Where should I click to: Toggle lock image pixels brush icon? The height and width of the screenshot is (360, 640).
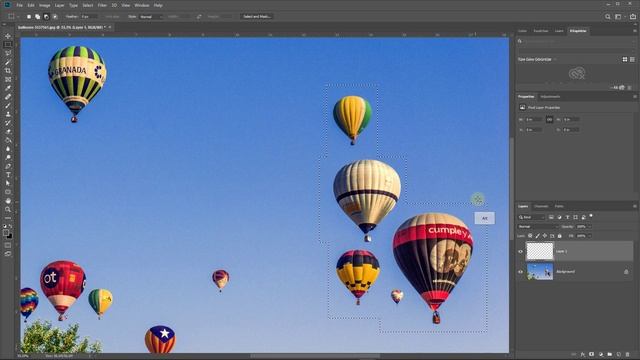pyautogui.click(x=538, y=236)
